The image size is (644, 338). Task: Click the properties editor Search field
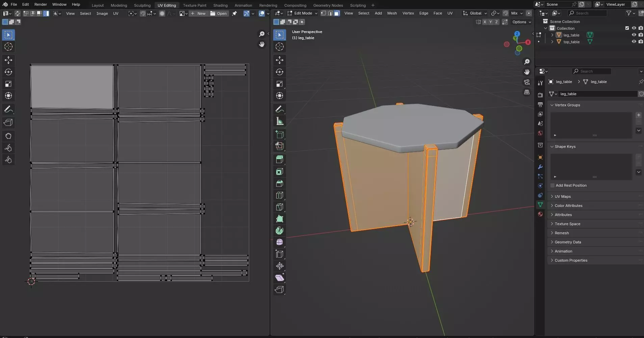click(x=592, y=71)
